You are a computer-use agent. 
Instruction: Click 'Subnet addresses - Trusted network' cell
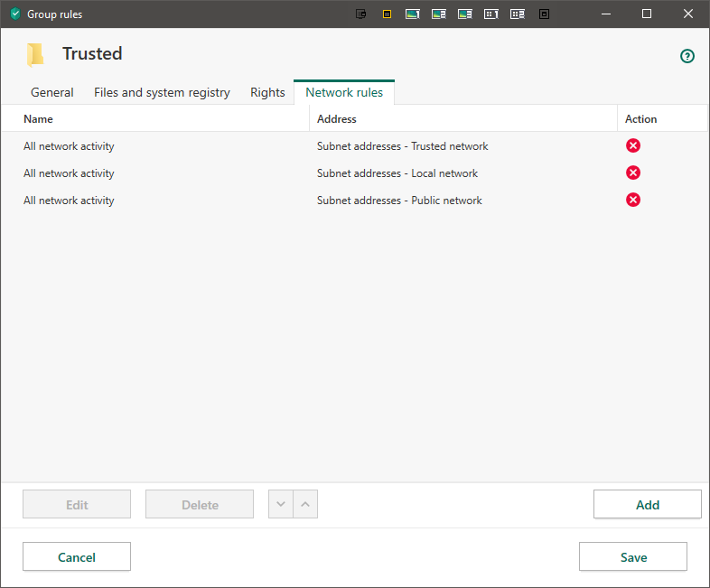[403, 146]
